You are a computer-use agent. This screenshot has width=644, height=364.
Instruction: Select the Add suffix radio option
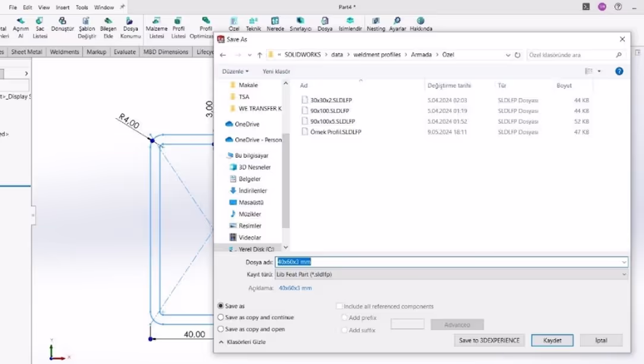coord(345,330)
